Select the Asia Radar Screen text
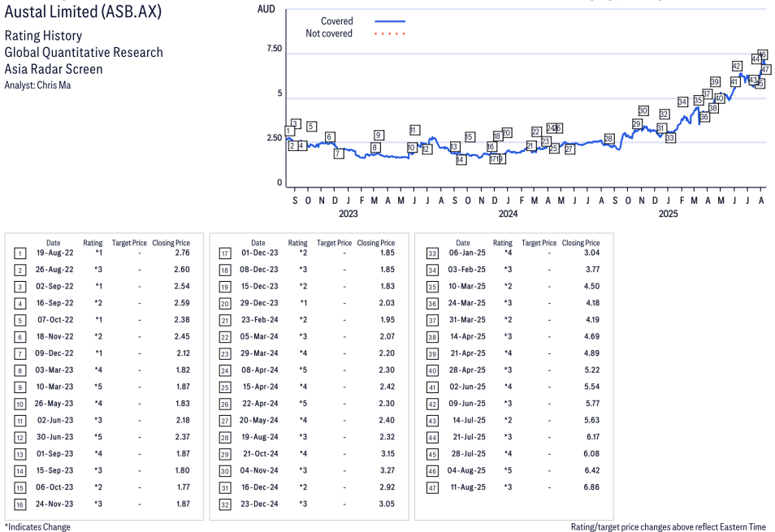This screenshot has width=775, height=532. pyautogui.click(x=54, y=69)
